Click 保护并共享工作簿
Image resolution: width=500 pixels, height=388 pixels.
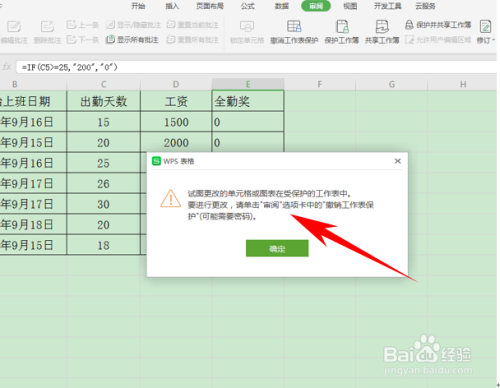438,25
